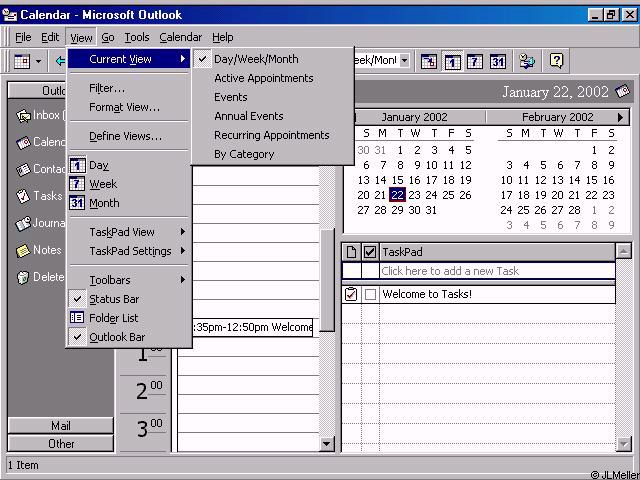Open the Notes shortcut icon

23,250
